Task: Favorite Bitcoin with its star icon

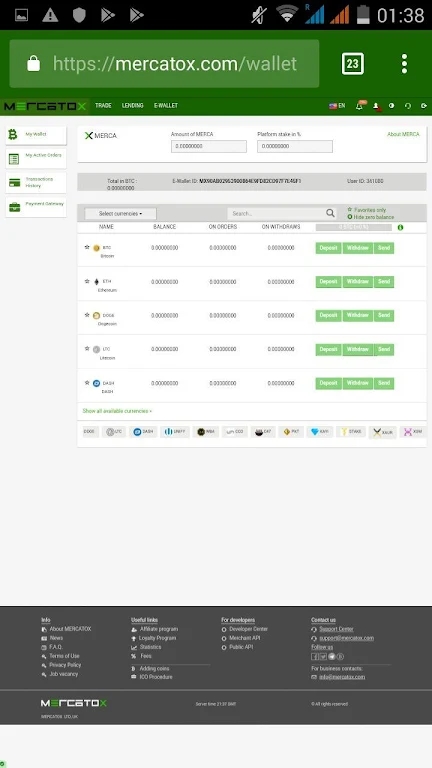Action: tap(87, 247)
